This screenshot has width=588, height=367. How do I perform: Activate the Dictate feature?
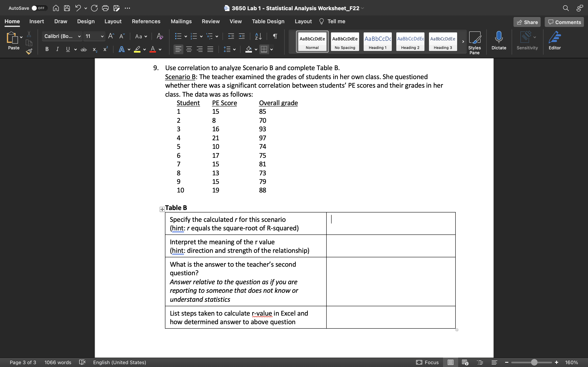point(499,41)
